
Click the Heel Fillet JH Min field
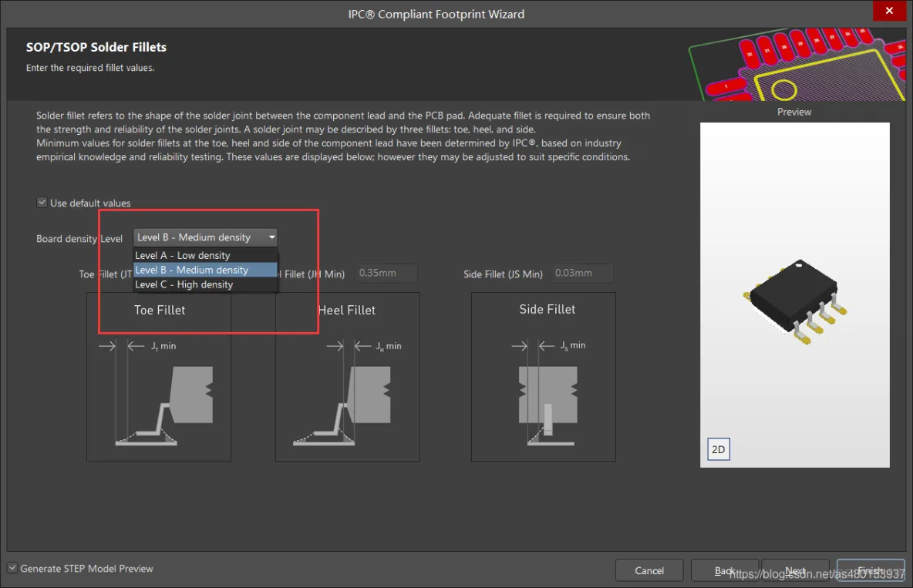tap(386, 273)
